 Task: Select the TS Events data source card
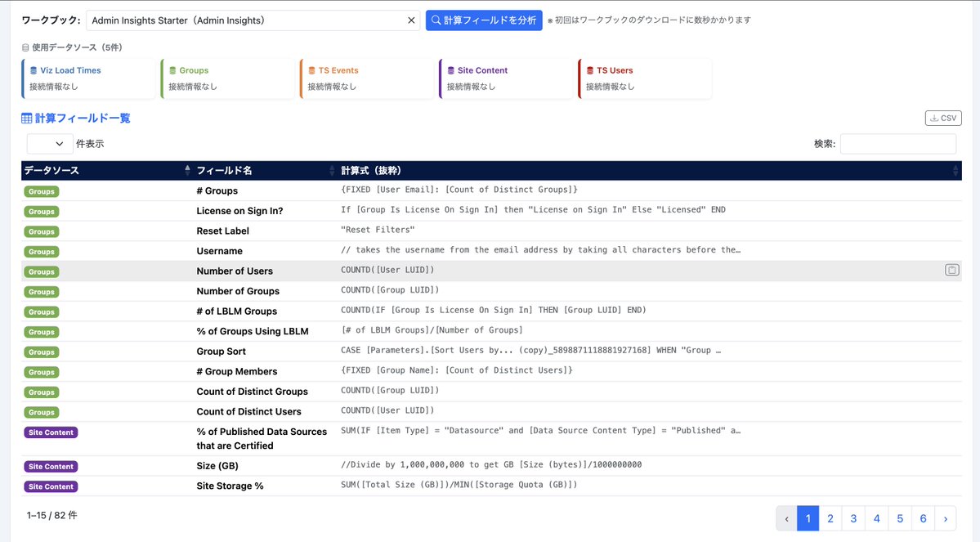(x=367, y=78)
